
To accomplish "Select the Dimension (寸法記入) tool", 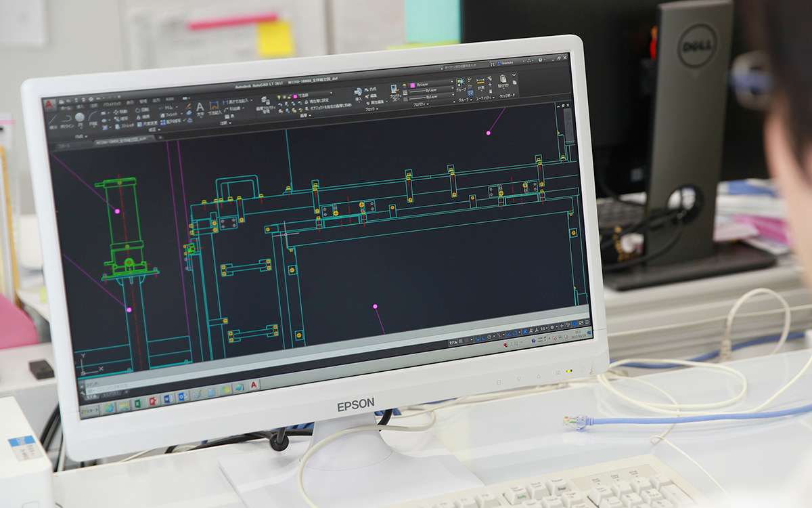I will [x=214, y=108].
